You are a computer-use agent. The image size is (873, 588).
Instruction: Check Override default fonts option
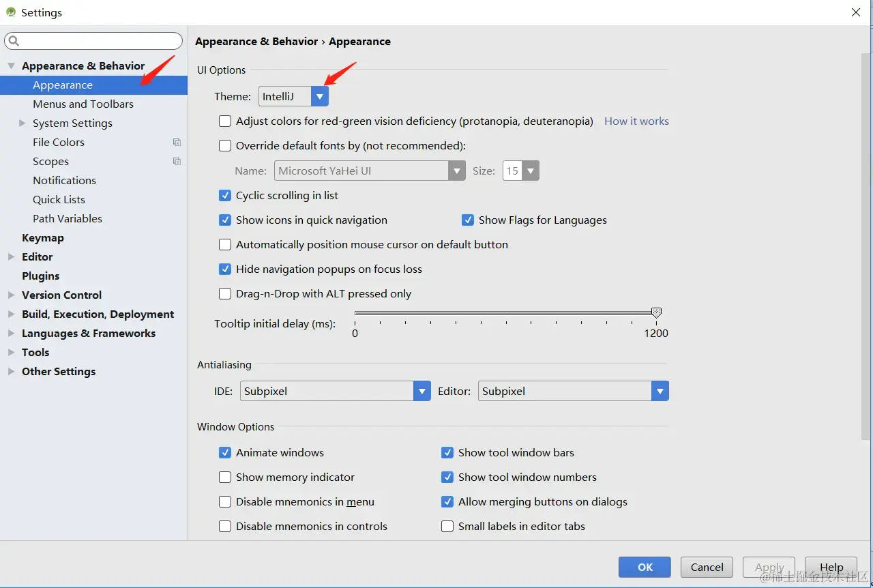(x=225, y=145)
